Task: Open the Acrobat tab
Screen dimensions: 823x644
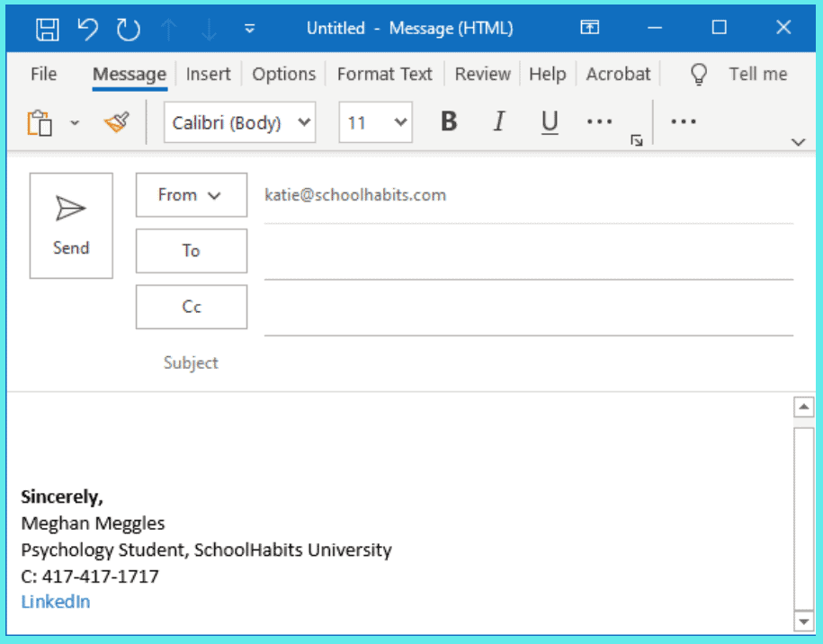Action: point(618,74)
